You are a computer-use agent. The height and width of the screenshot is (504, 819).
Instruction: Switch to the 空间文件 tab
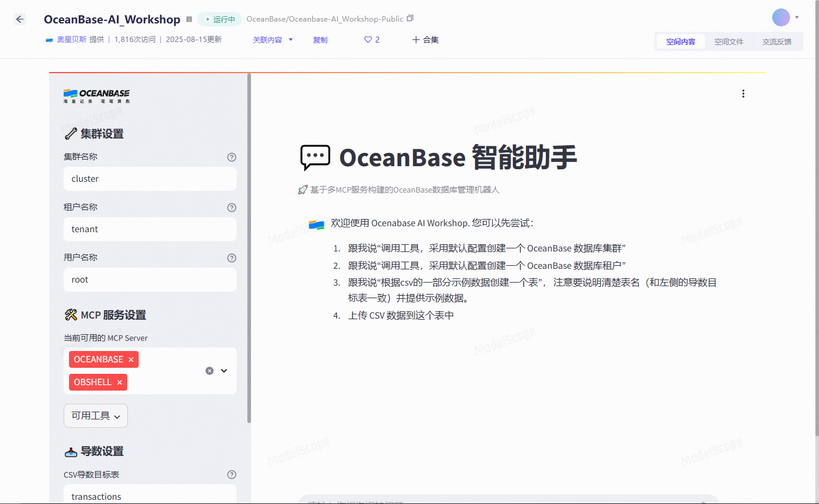click(728, 41)
